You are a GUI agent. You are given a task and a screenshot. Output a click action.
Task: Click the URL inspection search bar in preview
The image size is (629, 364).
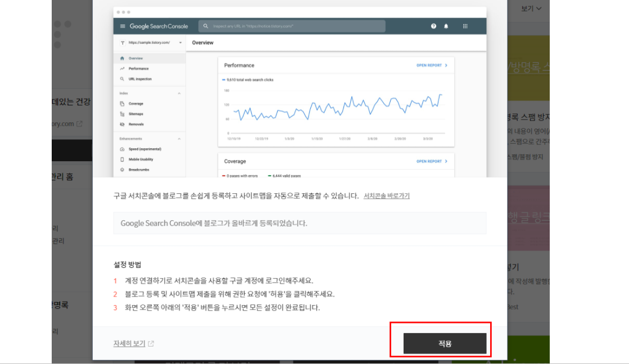coord(292,26)
